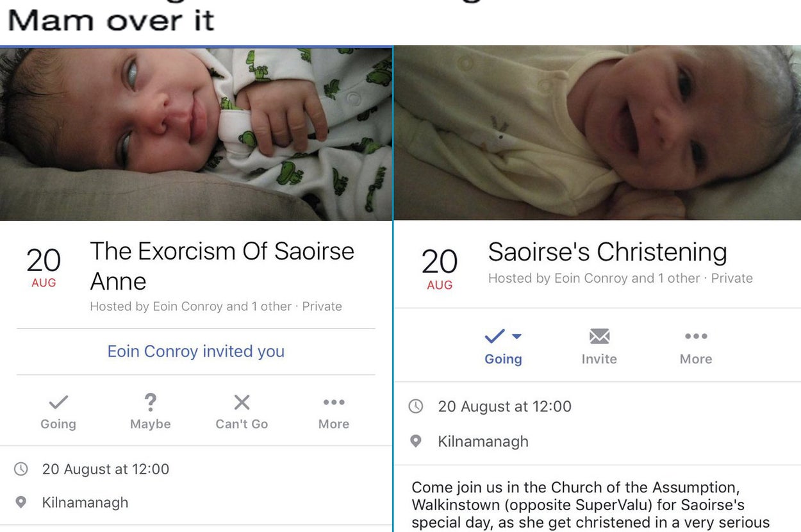Tap the location pin on Exorcism event

(x=21, y=503)
